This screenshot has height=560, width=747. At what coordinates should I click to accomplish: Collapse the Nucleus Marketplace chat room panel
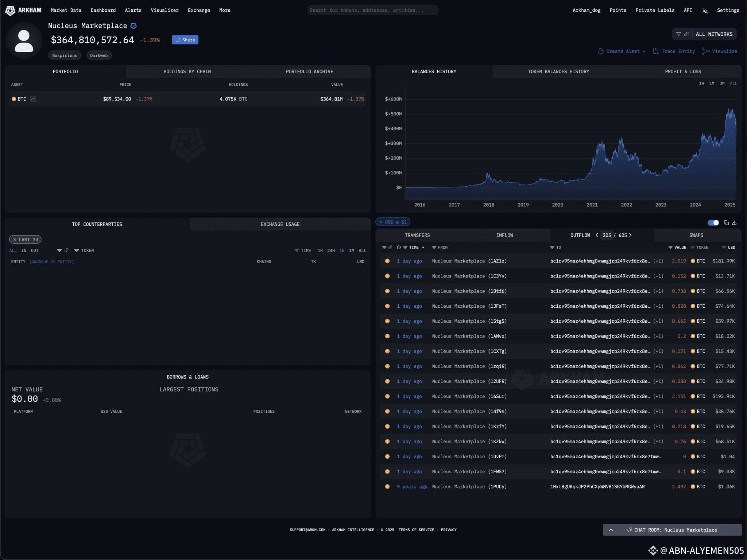(611, 530)
